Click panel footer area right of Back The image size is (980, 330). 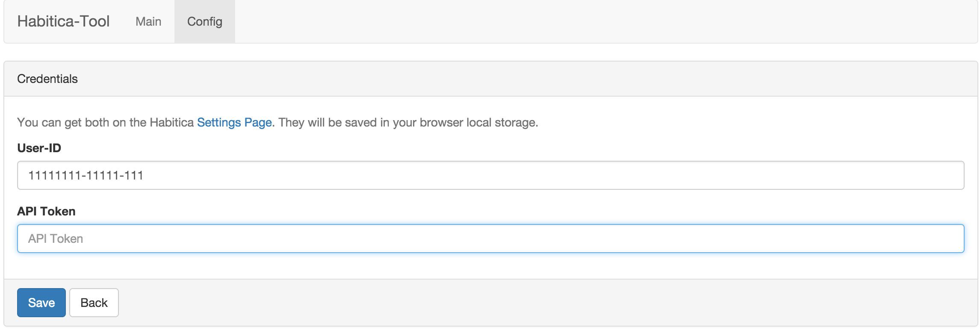click(x=513, y=303)
